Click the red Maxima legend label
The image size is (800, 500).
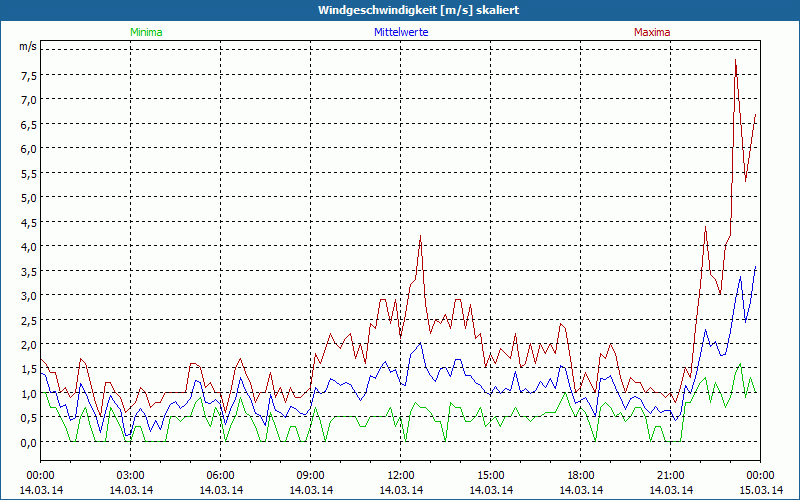652,32
